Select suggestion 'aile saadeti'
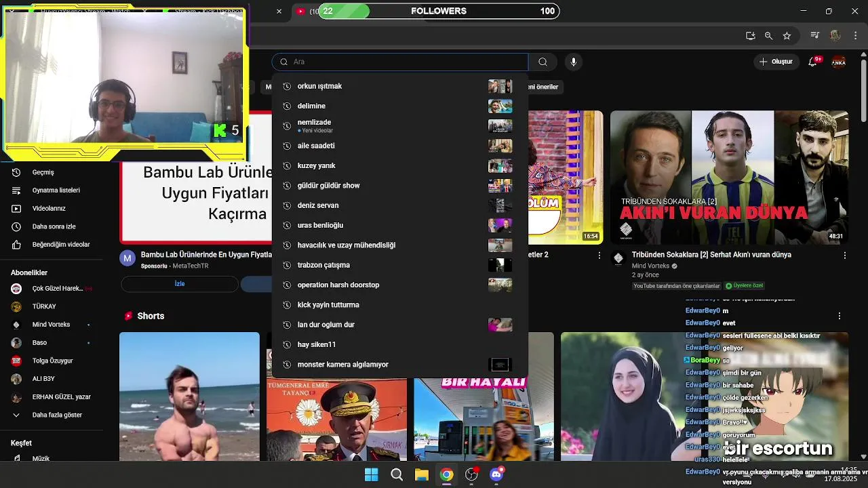Image resolution: width=868 pixels, height=488 pixels. (x=400, y=146)
